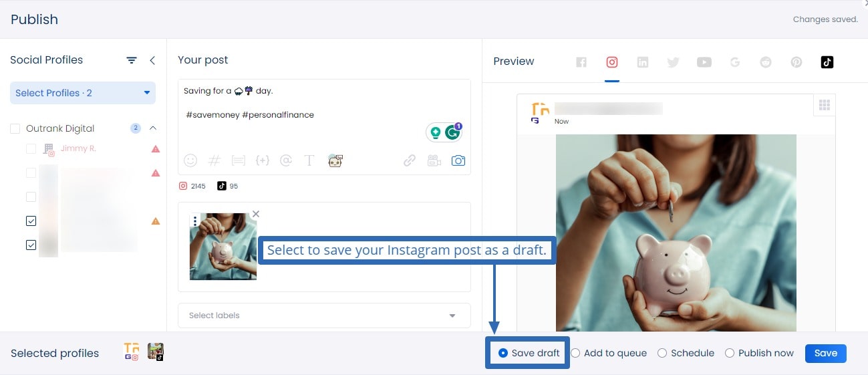This screenshot has width=868, height=375.
Task: Open the grid view icon in preview
Action: 824,105
